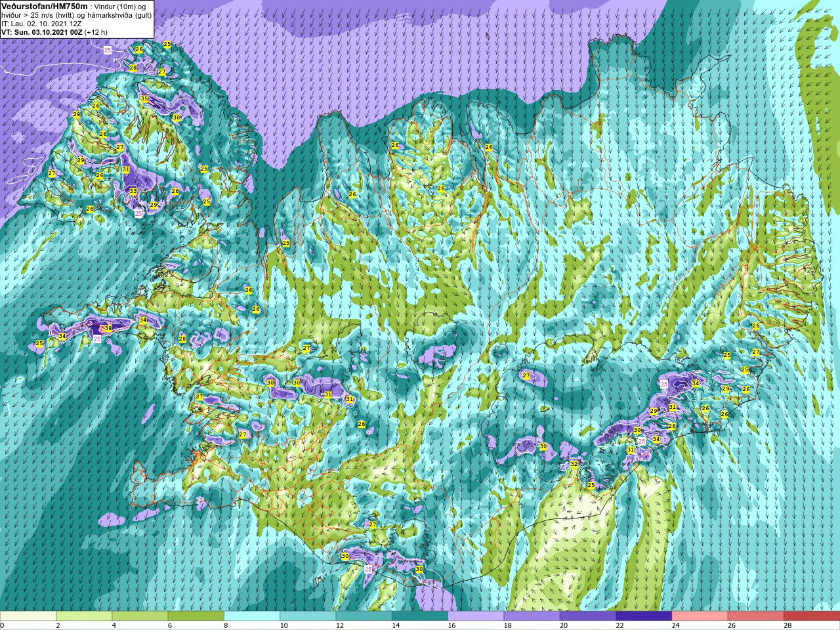
Task: Click the 22–24 m/s dark indigo legend swatch
Action: [644, 616]
